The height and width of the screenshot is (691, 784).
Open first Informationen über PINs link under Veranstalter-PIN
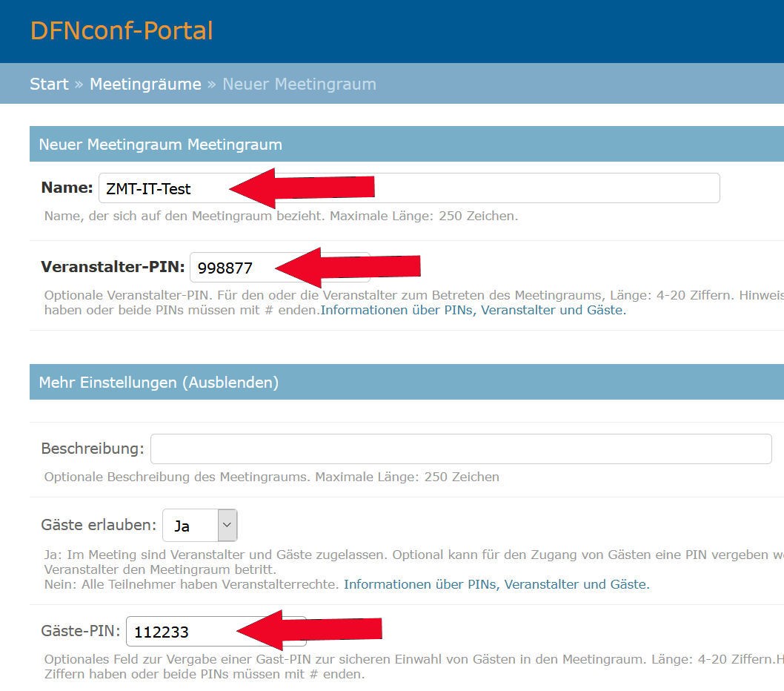[473, 310]
